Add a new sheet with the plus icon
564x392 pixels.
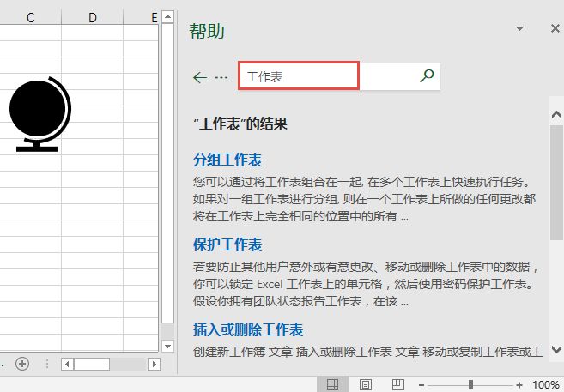(22, 364)
